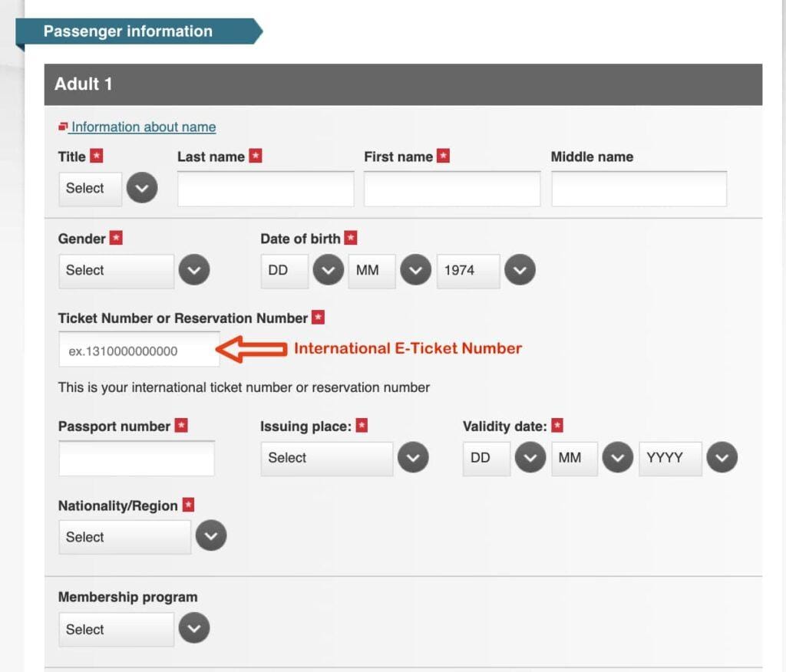Focus the Passport number input field
Image resolution: width=786 pixels, height=672 pixels.
point(137,458)
